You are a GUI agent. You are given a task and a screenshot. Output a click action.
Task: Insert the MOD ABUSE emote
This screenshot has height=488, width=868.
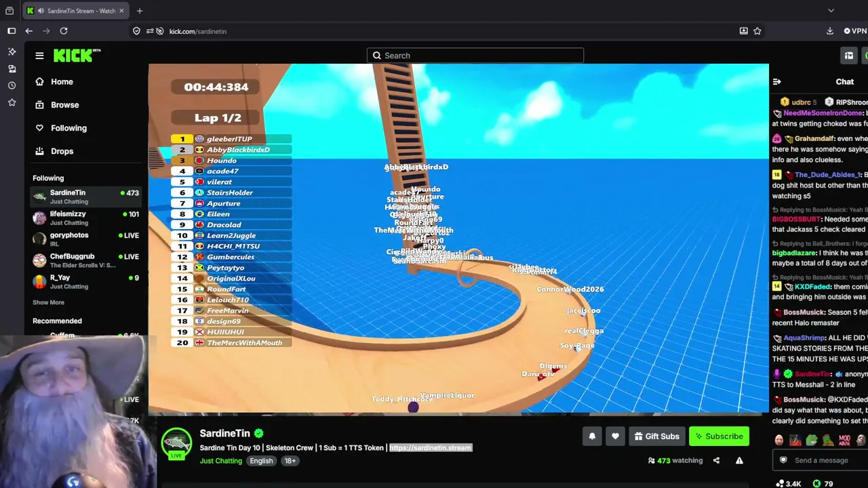coord(844,441)
